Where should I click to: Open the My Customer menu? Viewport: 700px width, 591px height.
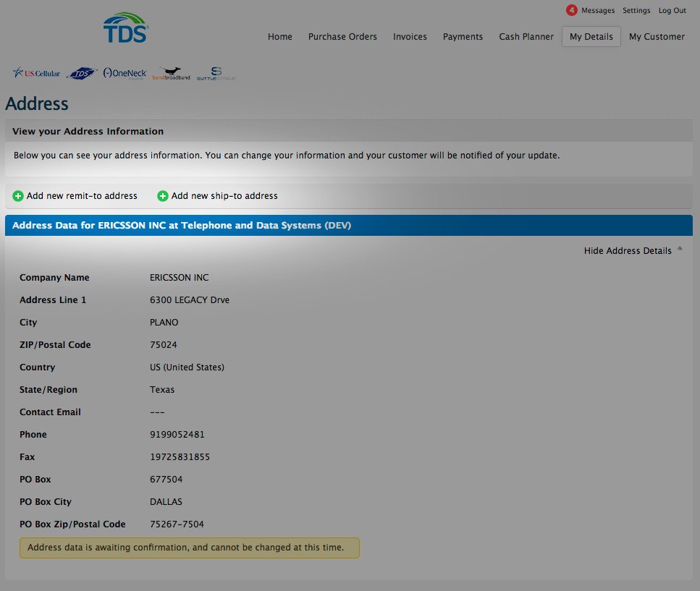tap(657, 37)
